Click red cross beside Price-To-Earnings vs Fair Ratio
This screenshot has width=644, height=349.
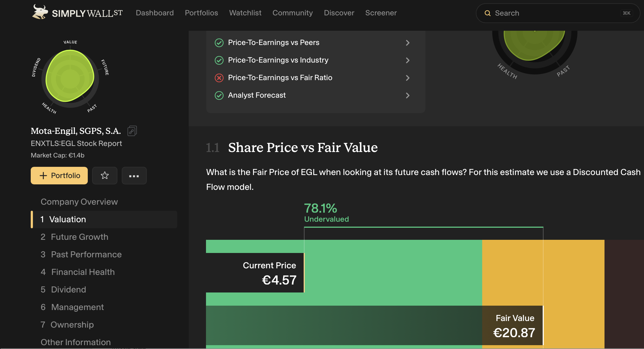point(219,78)
